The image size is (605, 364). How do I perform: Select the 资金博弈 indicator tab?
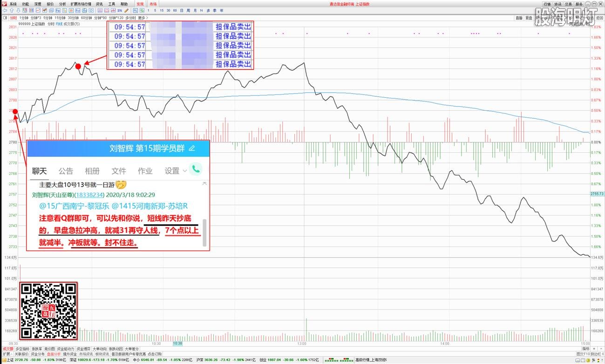[83, 349]
